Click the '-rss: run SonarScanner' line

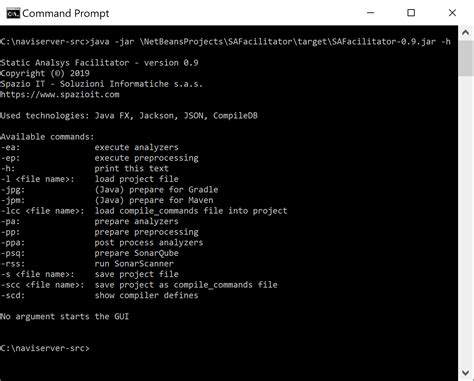point(87,263)
